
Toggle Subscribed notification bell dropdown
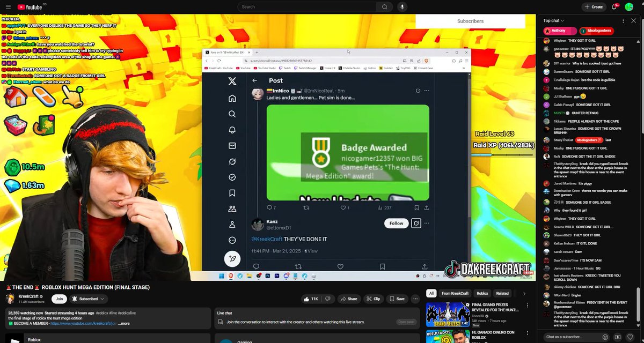89,299
